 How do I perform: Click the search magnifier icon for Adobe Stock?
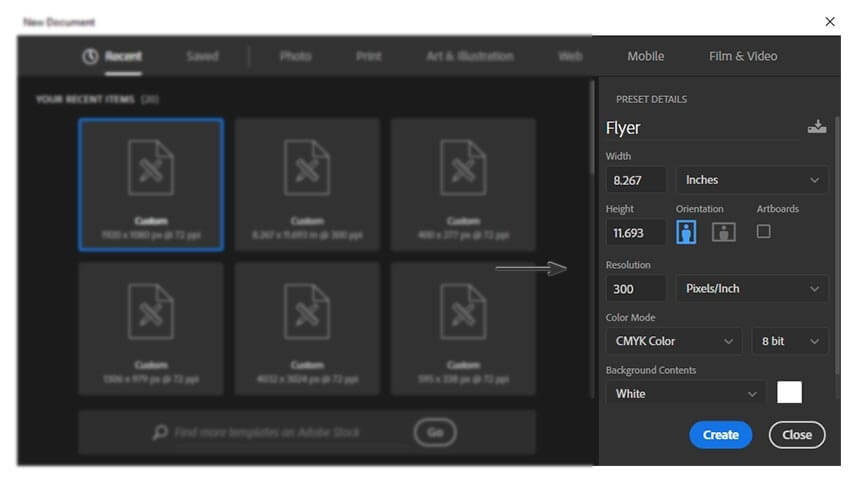[x=160, y=433]
